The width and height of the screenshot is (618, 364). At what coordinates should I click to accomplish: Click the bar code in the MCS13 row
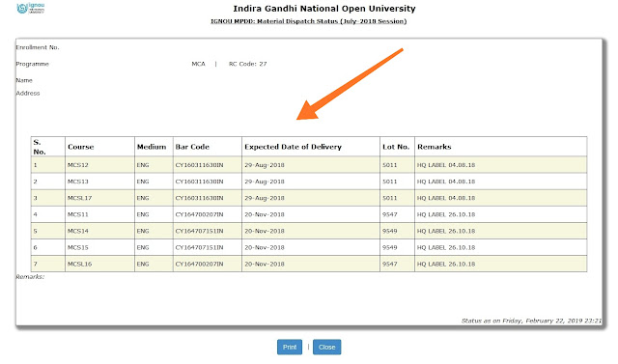[x=199, y=182]
